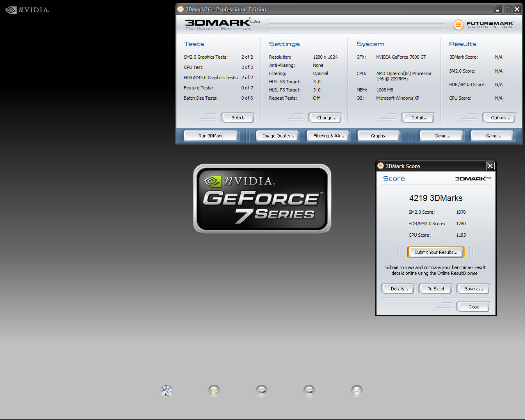Click the Futuremark Corporation logo
Image resolution: width=525 pixels, height=420 pixels.
[x=483, y=25]
